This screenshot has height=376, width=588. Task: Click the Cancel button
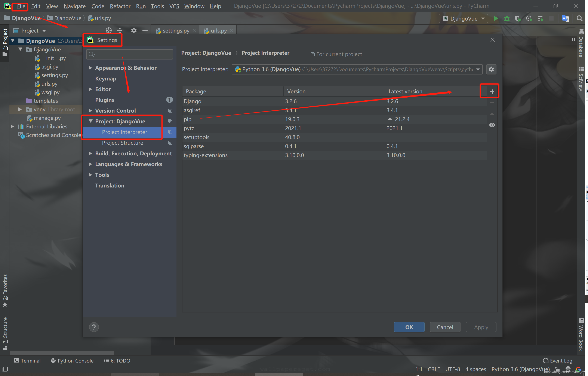coord(445,327)
